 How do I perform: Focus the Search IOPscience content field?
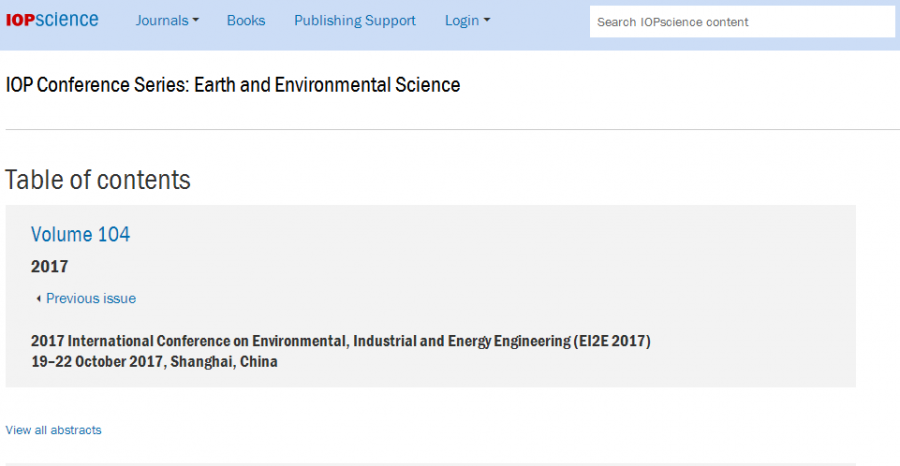point(741,22)
